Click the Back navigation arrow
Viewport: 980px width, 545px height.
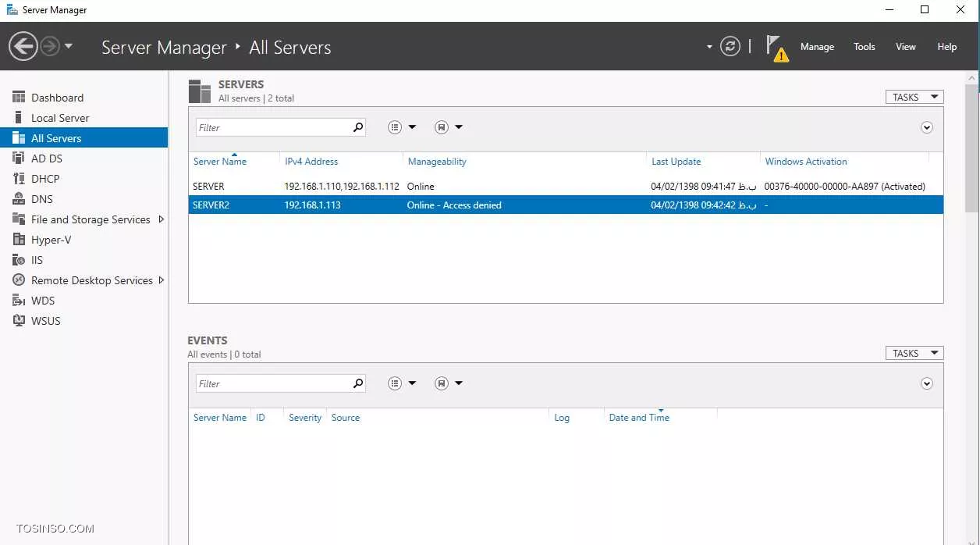point(23,46)
